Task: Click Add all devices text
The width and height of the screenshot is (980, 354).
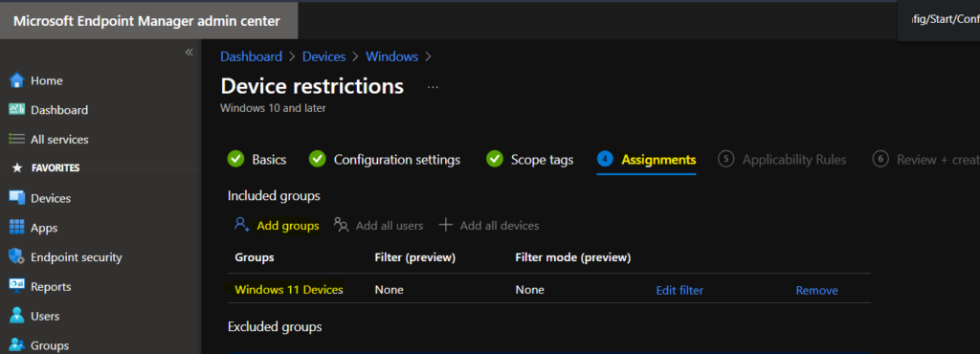Action: point(500,226)
